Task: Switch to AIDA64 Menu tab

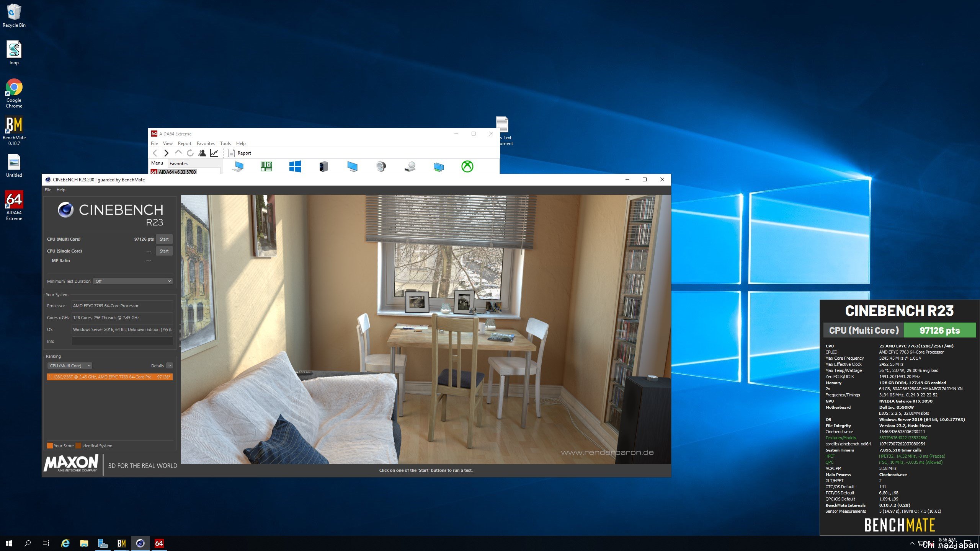Action: point(157,163)
